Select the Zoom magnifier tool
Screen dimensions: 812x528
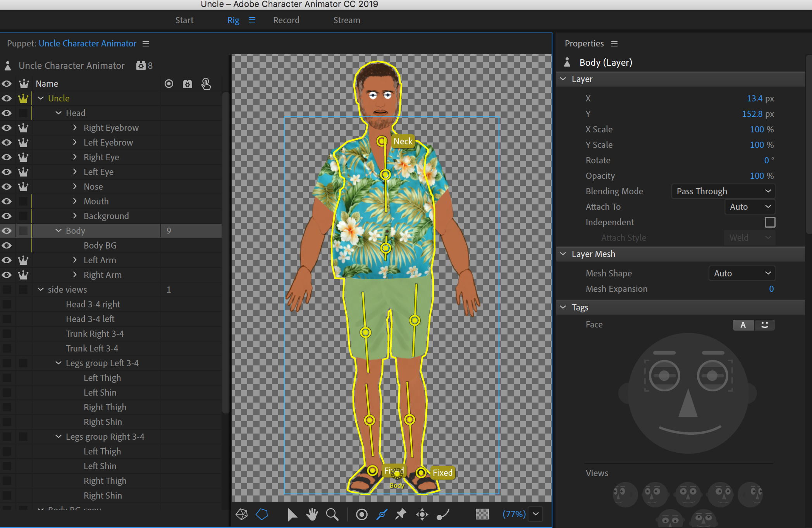click(332, 514)
